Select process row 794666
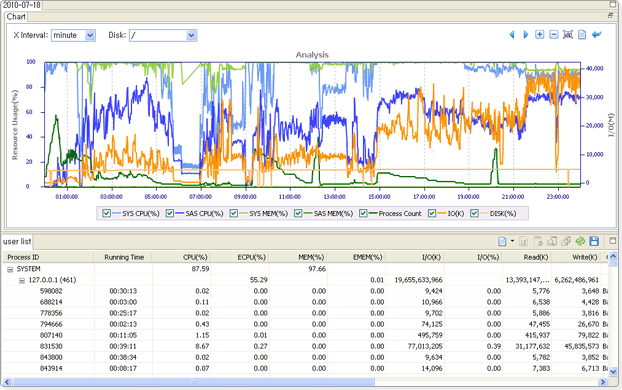This screenshot has height=390, width=622. click(x=305, y=324)
